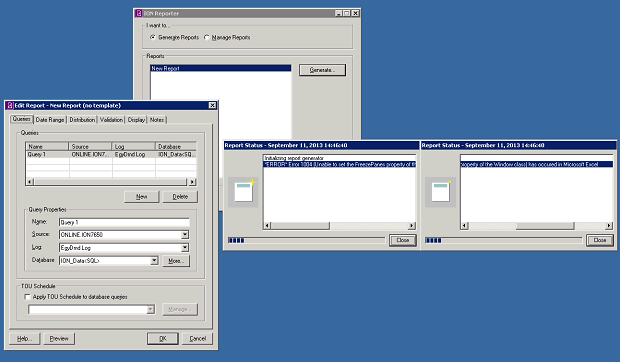This screenshot has width=620, height=362.
Task: Click progress bar in right Report Status window
Action: click(x=503, y=240)
